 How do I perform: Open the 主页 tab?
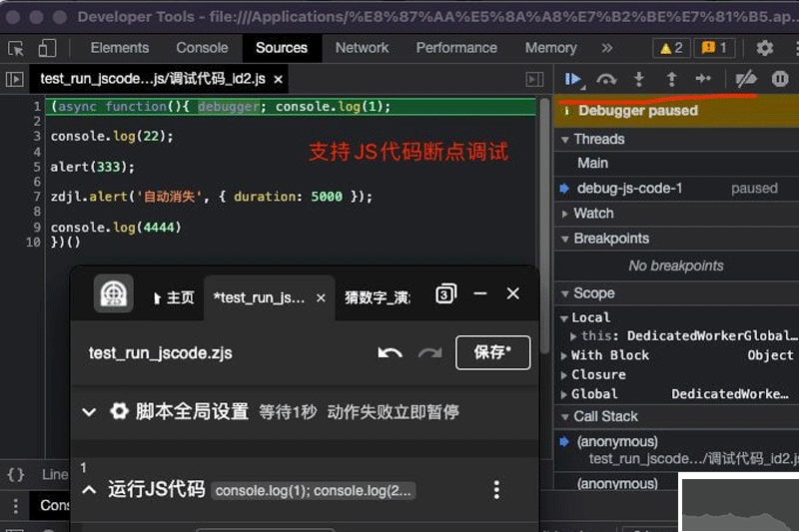tap(173, 297)
